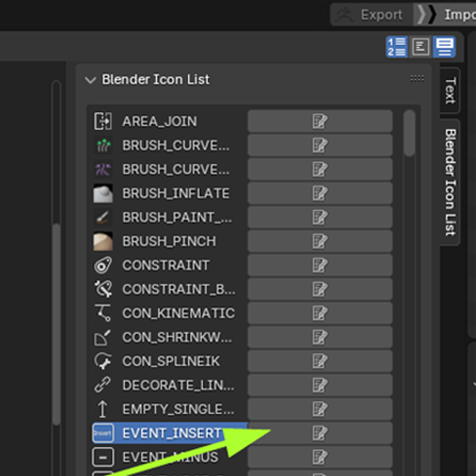Screen dimensions: 476x476
Task: Click copy button in DECORATE_LIN... row
Action: coord(320,385)
